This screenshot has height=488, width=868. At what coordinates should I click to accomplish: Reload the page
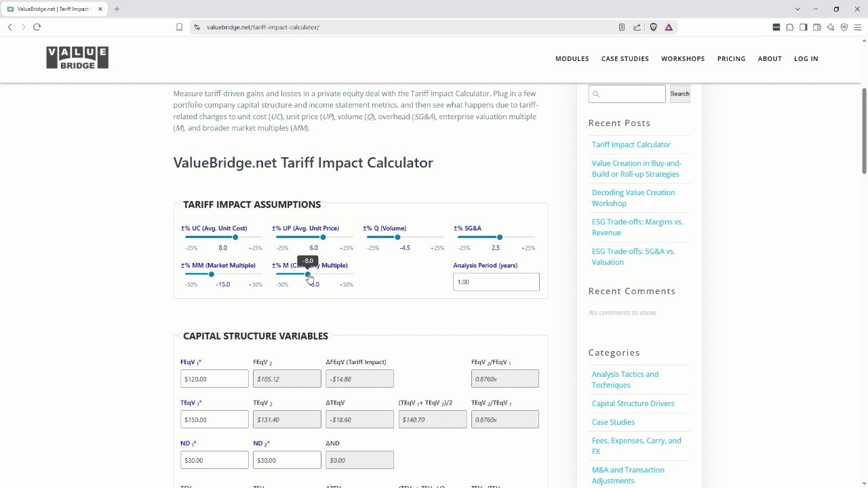pos(37,27)
